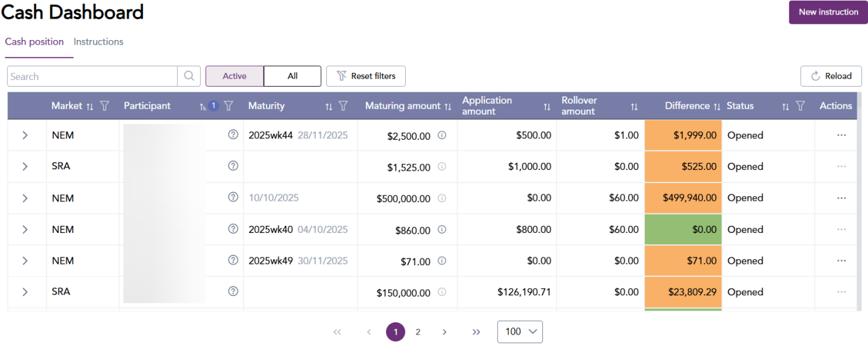Click info icon beside $2,500.00 maturing amount
The width and height of the screenshot is (868, 359).
click(442, 135)
